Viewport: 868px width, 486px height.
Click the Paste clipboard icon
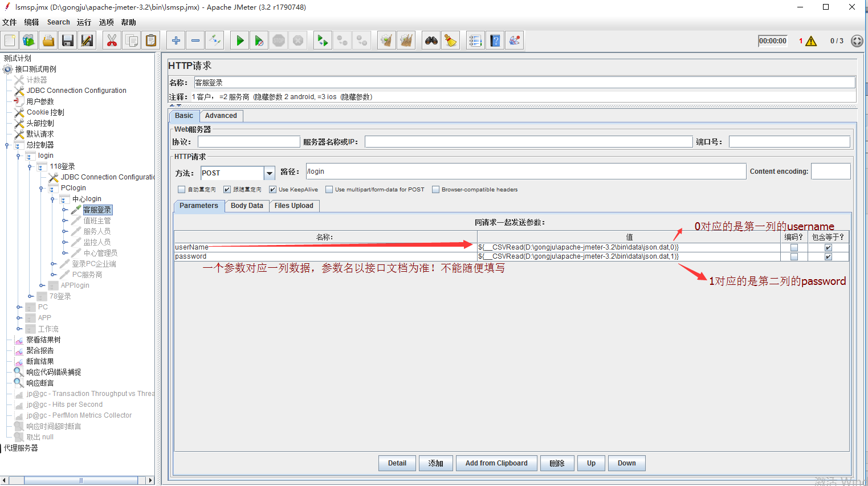[x=151, y=40]
